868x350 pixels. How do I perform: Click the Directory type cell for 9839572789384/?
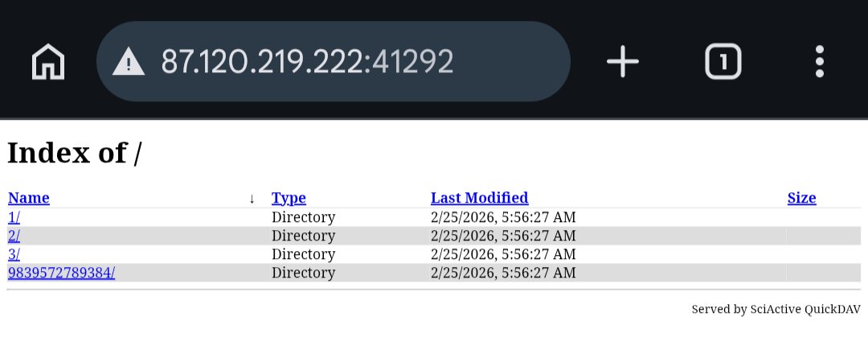pyautogui.click(x=303, y=273)
